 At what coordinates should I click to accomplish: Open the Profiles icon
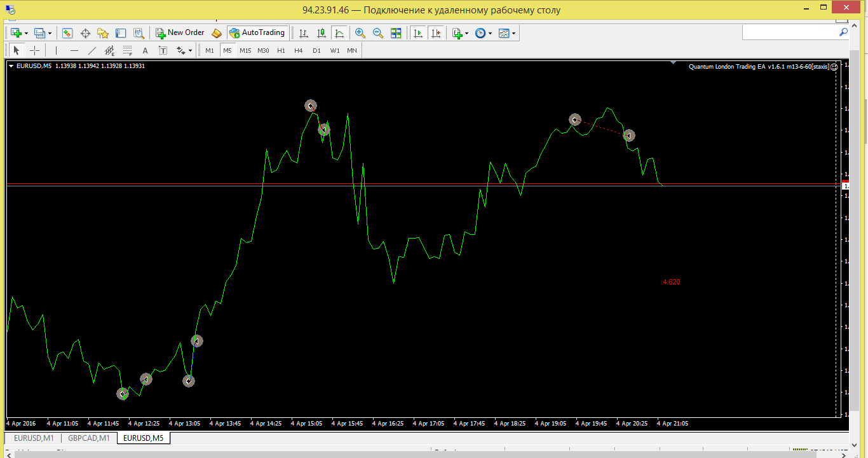click(x=40, y=33)
